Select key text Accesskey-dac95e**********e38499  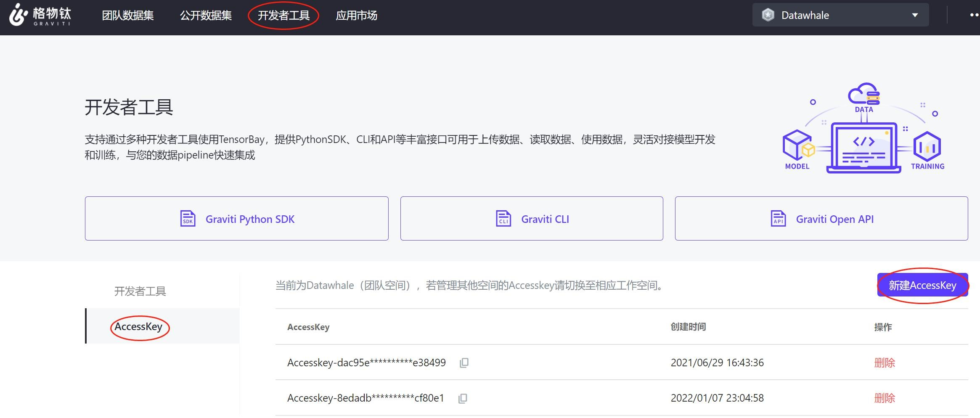(366, 362)
